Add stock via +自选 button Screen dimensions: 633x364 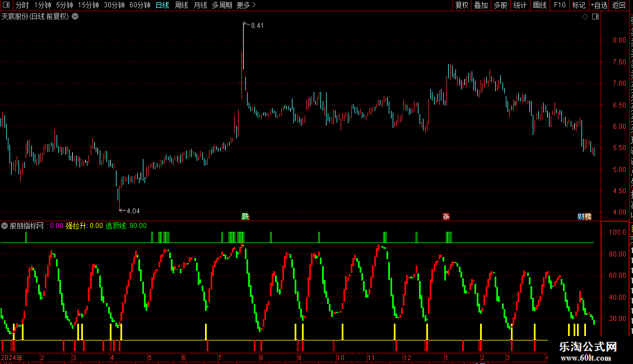tap(599, 5)
